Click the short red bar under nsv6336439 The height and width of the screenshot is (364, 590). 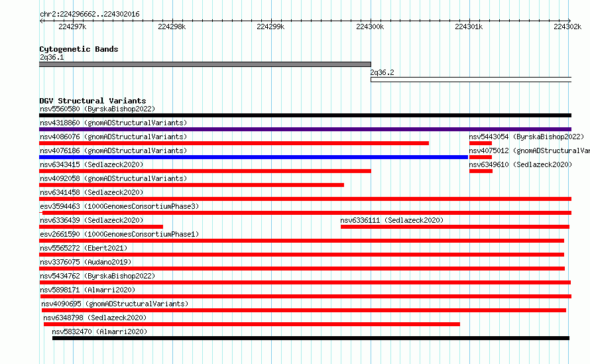pyautogui.click(x=101, y=227)
